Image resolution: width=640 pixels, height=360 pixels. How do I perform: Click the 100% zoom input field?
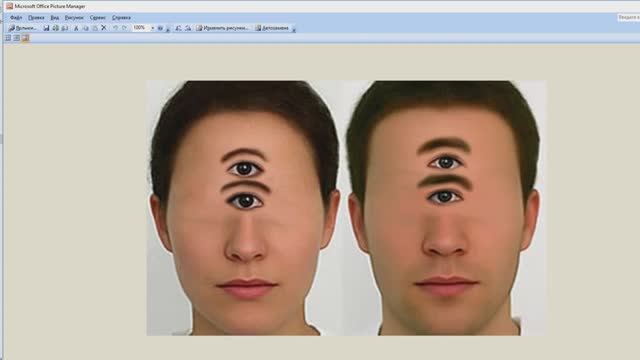pyautogui.click(x=141, y=28)
